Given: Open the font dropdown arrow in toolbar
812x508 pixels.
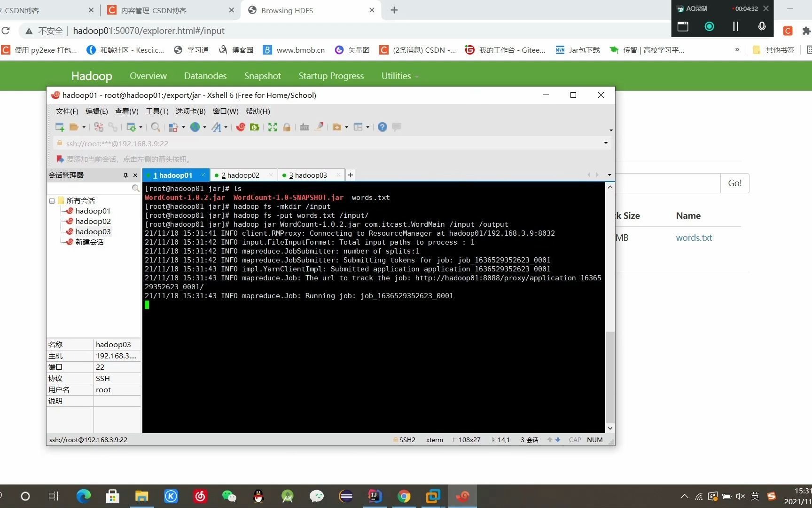Looking at the screenshot, I should point(226,127).
